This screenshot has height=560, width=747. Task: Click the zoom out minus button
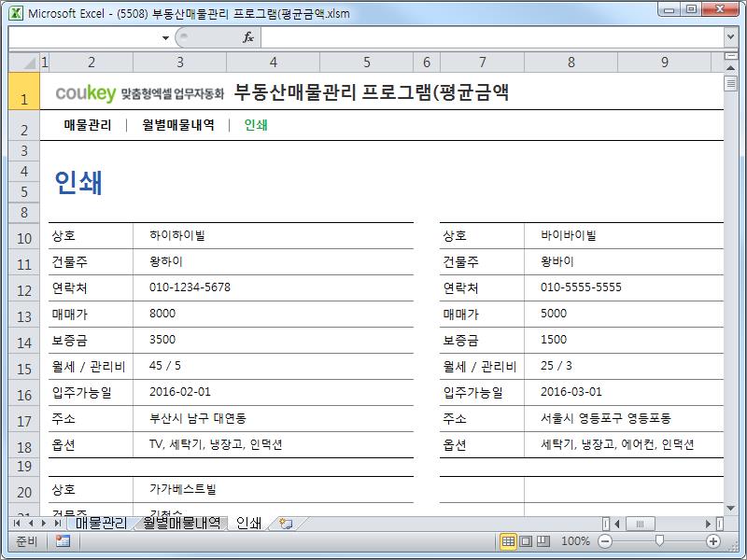(605, 541)
